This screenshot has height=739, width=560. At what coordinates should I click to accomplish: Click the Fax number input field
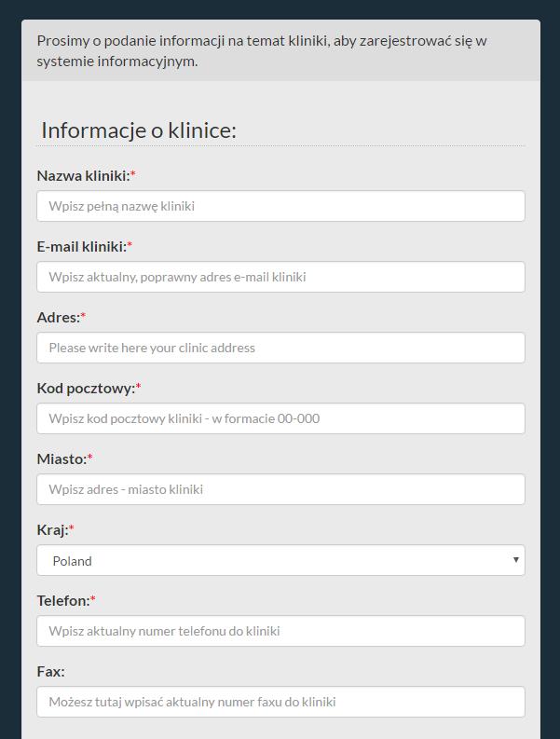coord(280,702)
